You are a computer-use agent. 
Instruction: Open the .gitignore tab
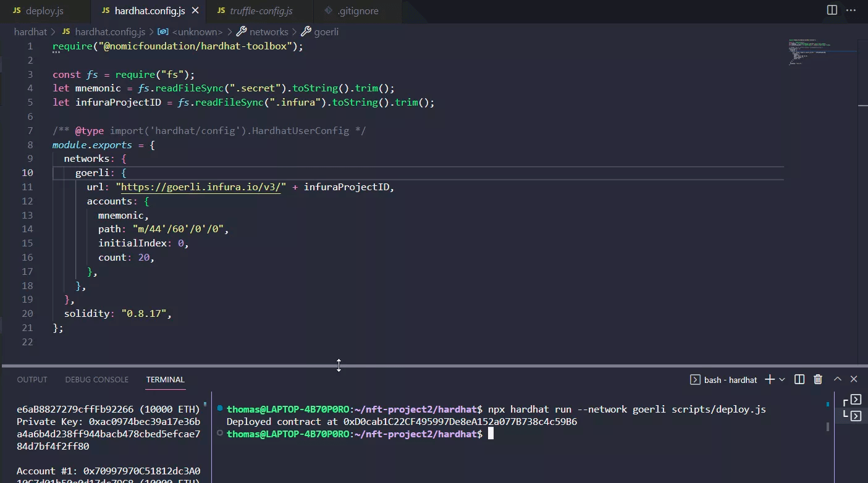358,11
